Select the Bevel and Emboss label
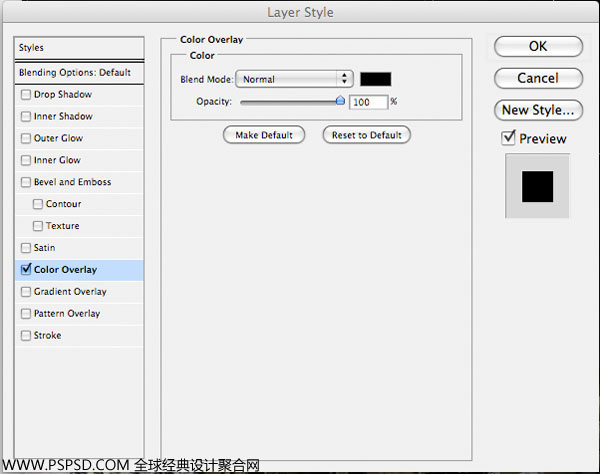Image resolution: width=600 pixels, height=474 pixels. click(x=72, y=182)
